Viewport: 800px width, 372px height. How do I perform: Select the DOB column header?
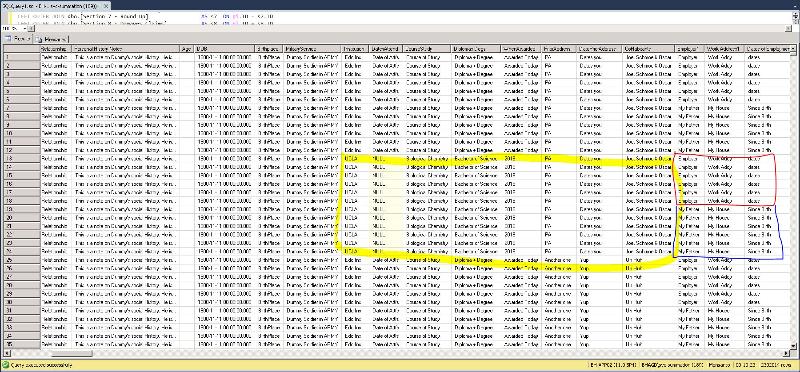(225, 48)
